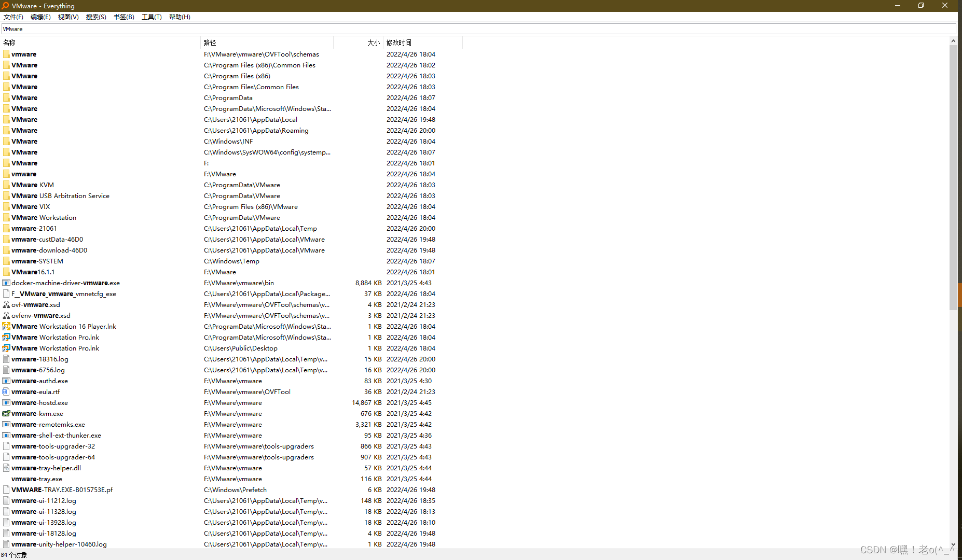Click path C:\Users\Public\Desktop
962x560 pixels.
tap(241, 348)
